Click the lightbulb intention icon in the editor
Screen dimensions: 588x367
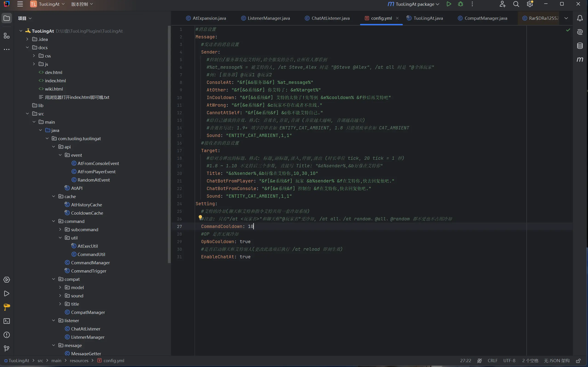[x=200, y=217]
